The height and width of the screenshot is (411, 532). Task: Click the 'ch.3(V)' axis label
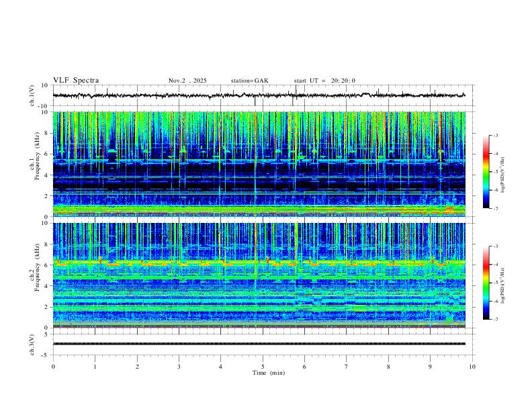click(32, 345)
